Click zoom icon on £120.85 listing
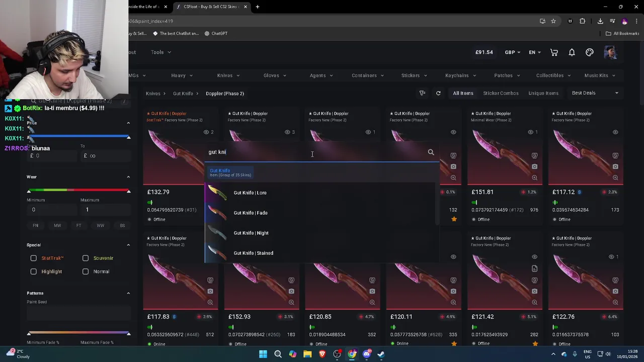 pyautogui.click(x=372, y=302)
